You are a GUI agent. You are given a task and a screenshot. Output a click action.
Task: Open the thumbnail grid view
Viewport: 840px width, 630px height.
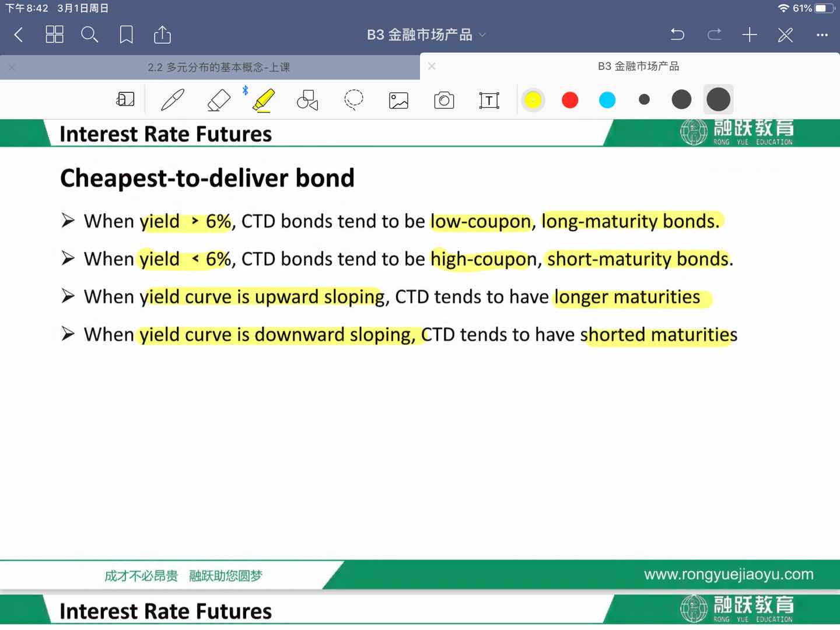click(54, 35)
